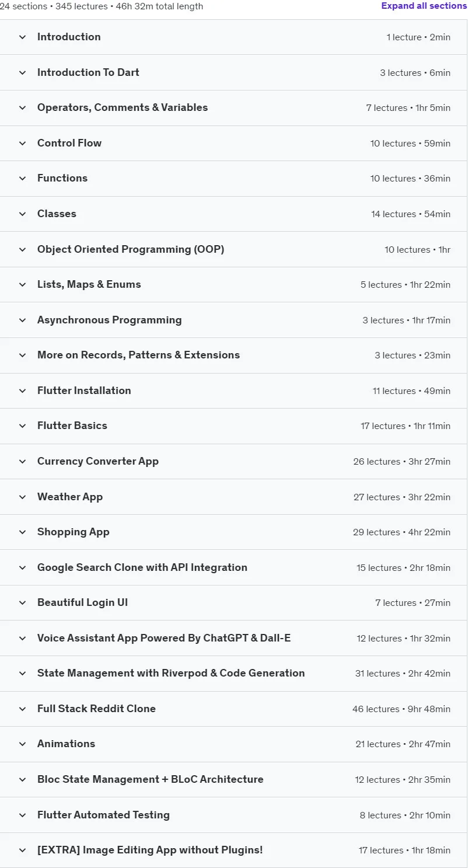Open Currency Converter App section title
This screenshot has height=868, width=468.
(98, 461)
